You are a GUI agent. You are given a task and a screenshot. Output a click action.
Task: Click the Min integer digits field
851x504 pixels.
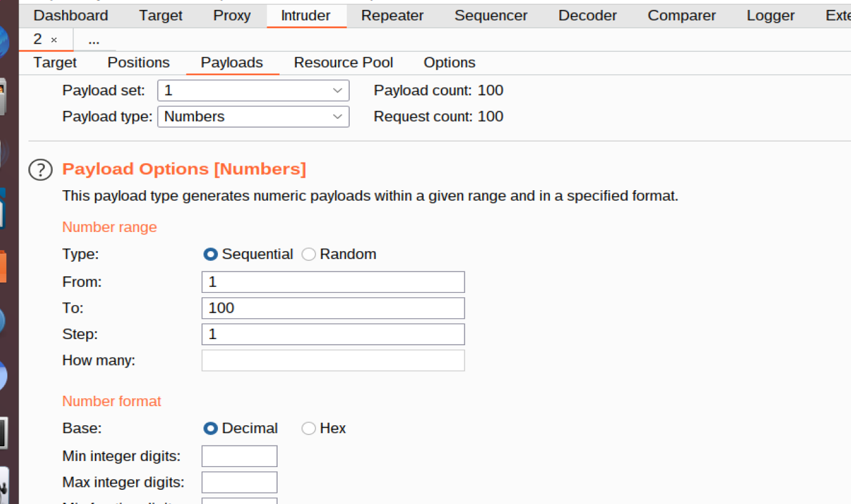[240, 456]
